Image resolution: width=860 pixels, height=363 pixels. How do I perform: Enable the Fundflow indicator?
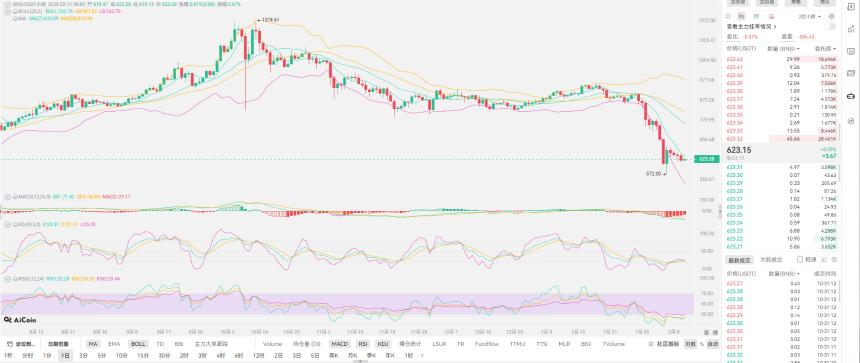tap(486, 344)
